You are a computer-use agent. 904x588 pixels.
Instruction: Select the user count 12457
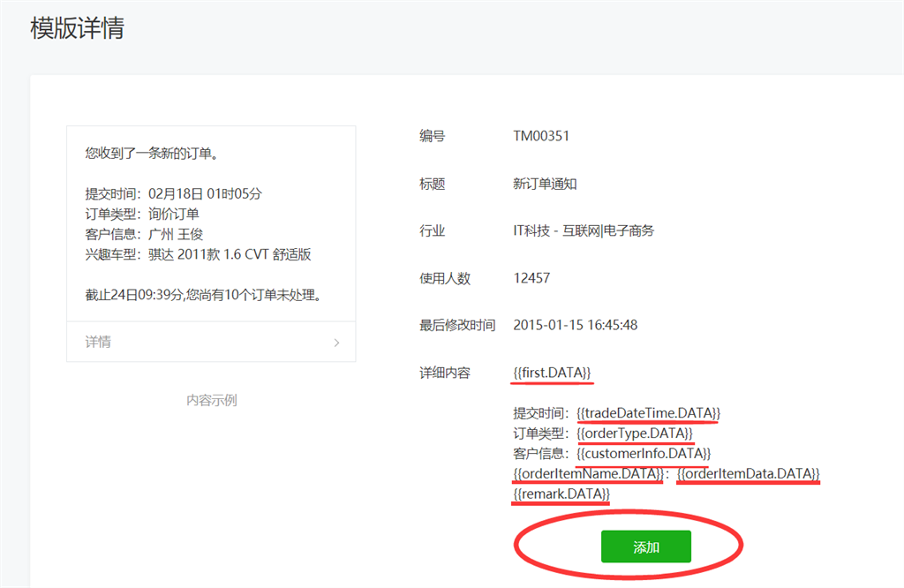pyautogui.click(x=531, y=278)
